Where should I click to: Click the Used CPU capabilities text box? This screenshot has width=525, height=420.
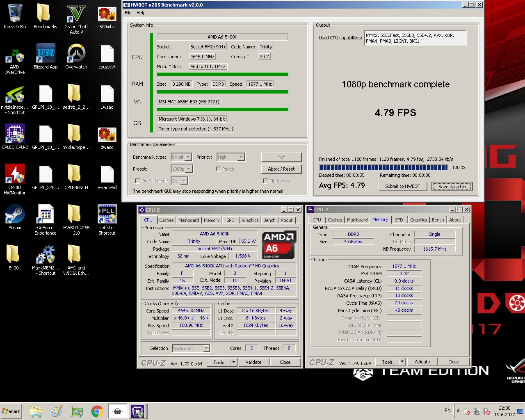coord(415,38)
